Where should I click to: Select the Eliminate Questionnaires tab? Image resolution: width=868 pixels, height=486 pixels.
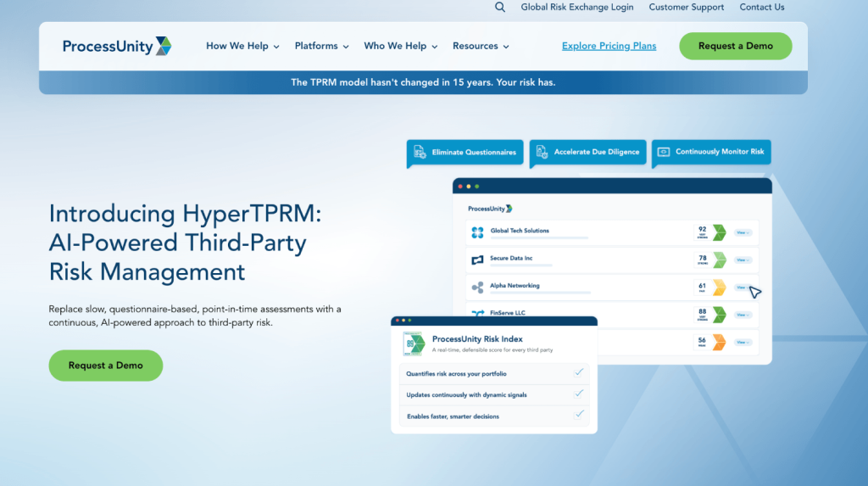pyautogui.click(x=465, y=152)
